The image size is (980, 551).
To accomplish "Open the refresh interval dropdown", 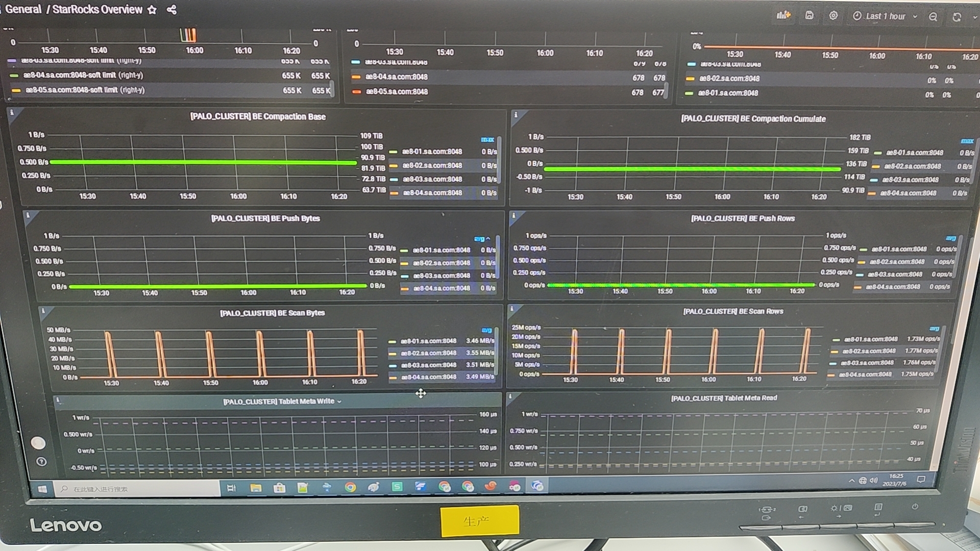I will pyautogui.click(x=975, y=18).
